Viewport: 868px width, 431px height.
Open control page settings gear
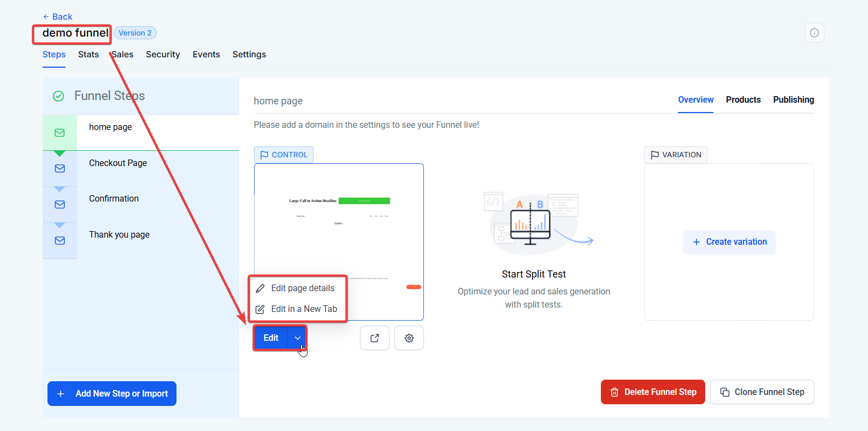409,338
